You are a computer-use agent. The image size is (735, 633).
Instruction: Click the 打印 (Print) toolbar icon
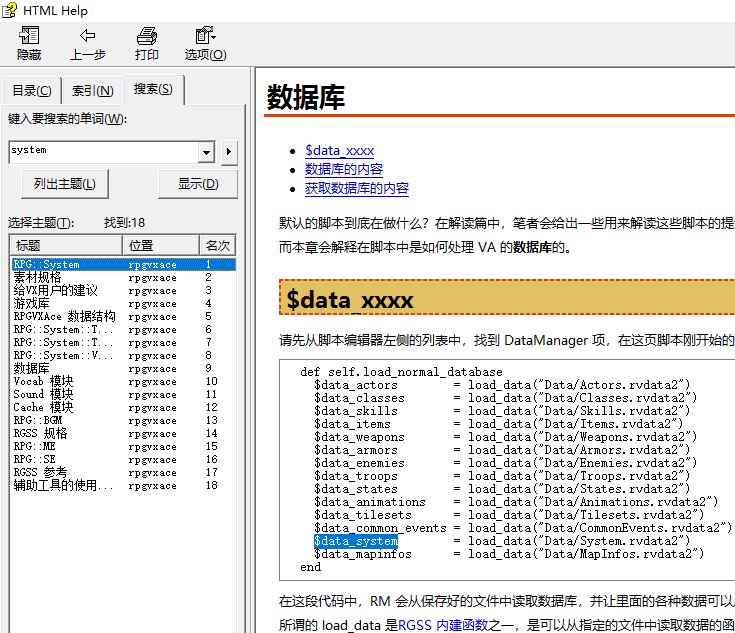pos(147,44)
